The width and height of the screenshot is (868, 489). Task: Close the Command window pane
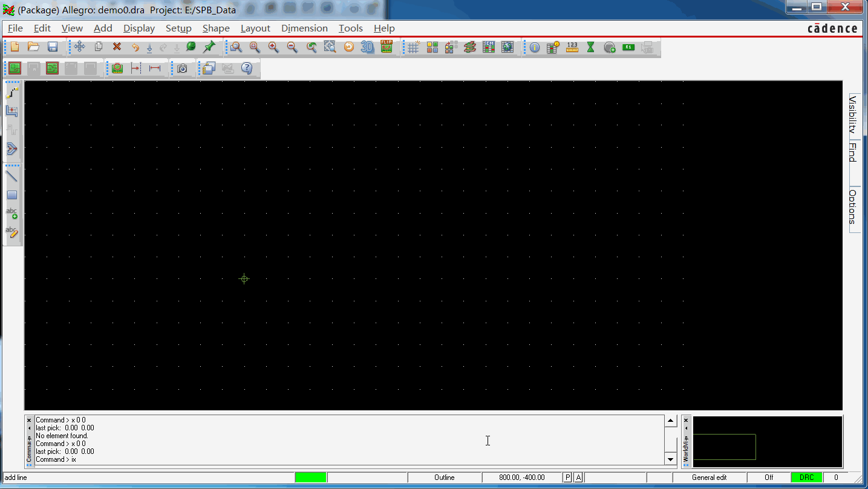coord(29,420)
